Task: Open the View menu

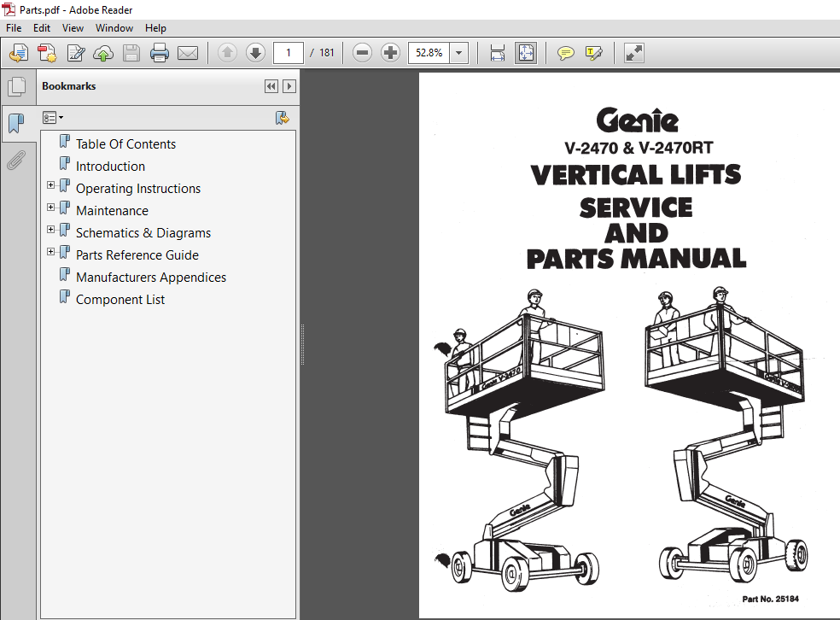Action: pyautogui.click(x=73, y=28)
